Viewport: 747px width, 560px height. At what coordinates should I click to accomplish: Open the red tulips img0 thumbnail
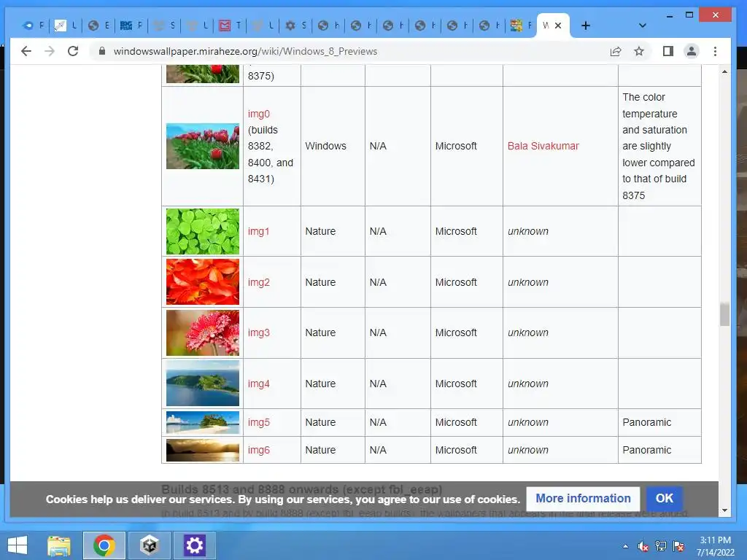click(203, 146)
